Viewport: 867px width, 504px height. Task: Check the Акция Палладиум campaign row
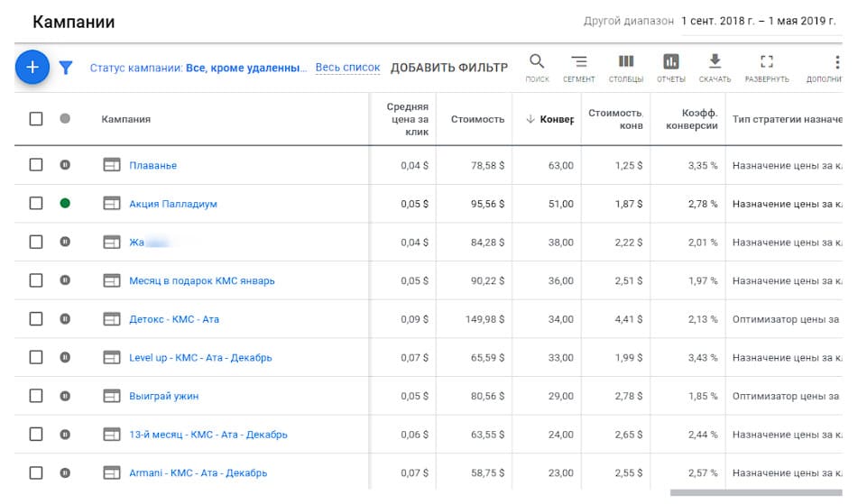(x=36, y=204)
